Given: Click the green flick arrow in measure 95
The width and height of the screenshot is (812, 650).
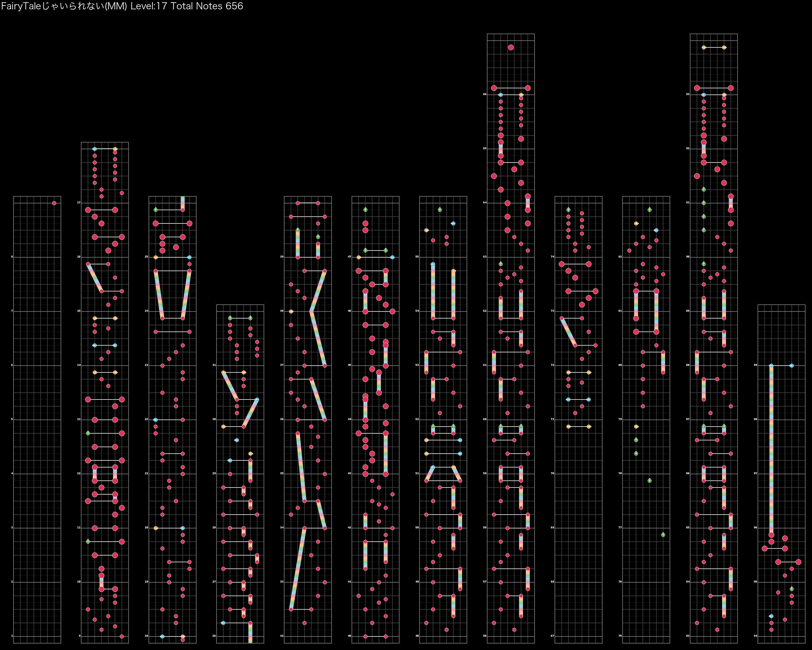Looking at the screenshot, I should 792,589.
